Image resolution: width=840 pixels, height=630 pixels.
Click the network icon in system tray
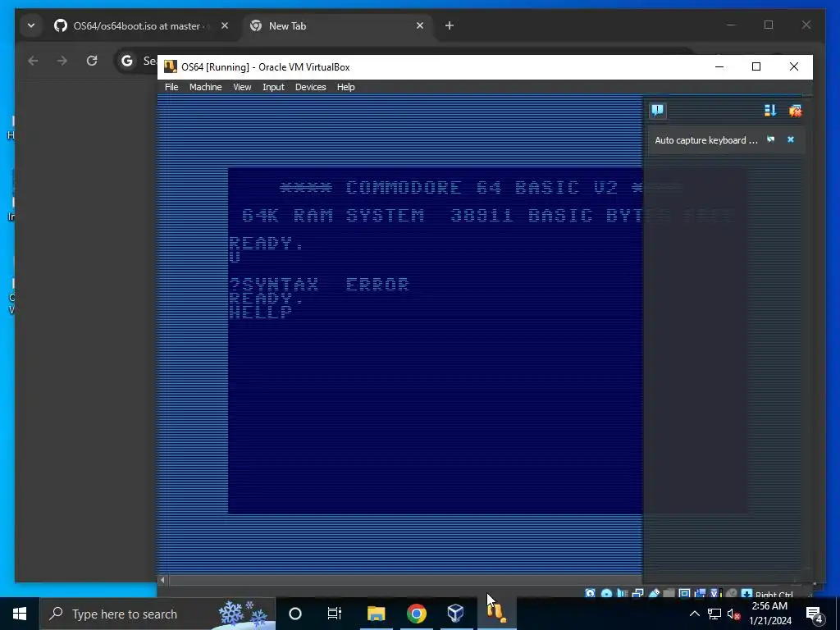[714, 614]
